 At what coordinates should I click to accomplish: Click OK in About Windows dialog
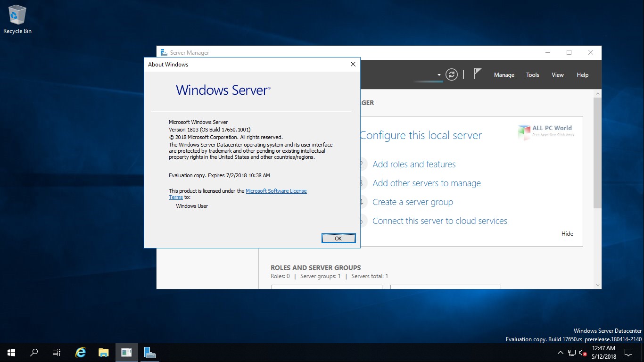[338, 239]
